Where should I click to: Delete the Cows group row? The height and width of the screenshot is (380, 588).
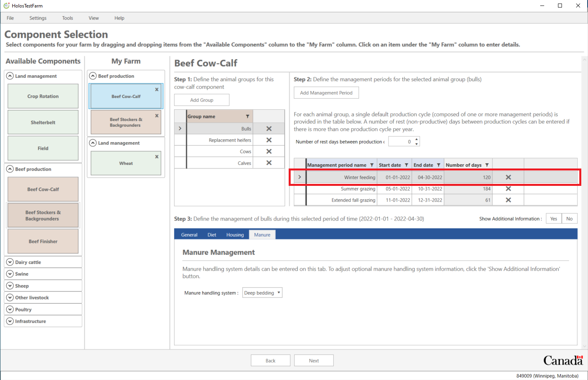[x=269, y=152]
